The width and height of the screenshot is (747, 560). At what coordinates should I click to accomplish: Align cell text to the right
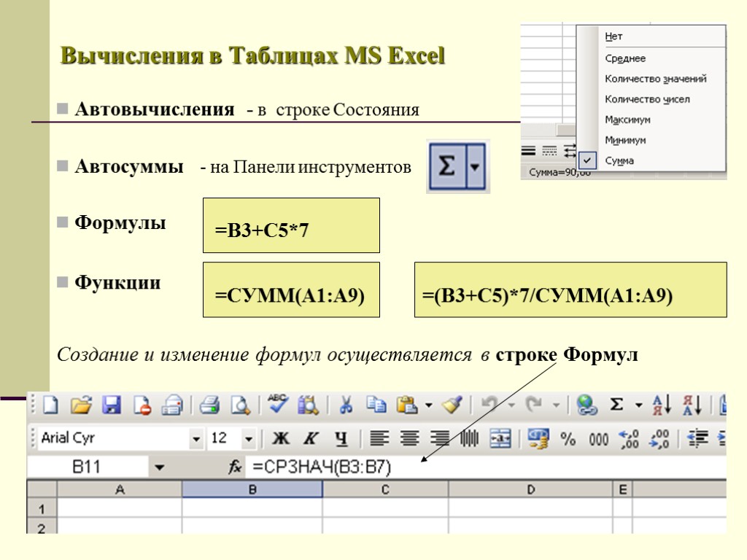440,438
